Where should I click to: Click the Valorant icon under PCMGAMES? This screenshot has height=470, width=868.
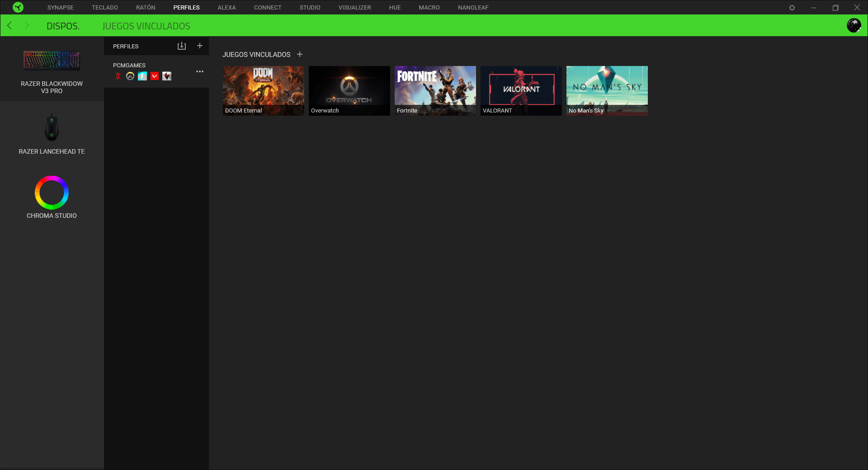pos(155,76)
